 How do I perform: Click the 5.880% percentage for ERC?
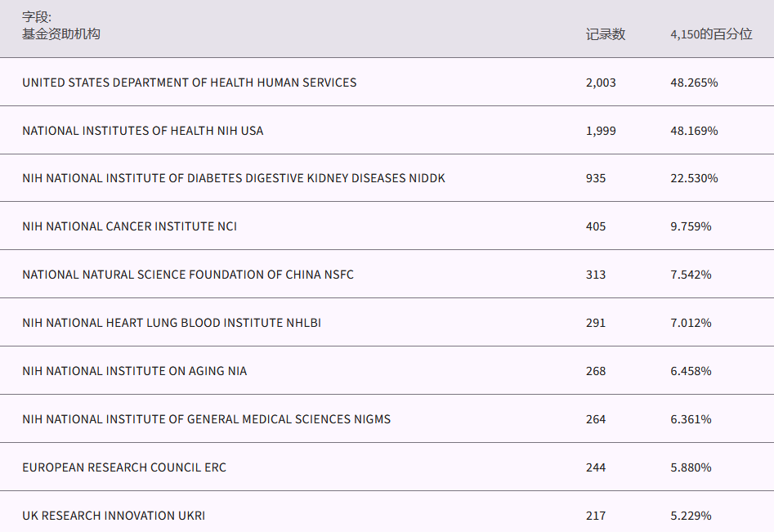click(x=691, y=467)
